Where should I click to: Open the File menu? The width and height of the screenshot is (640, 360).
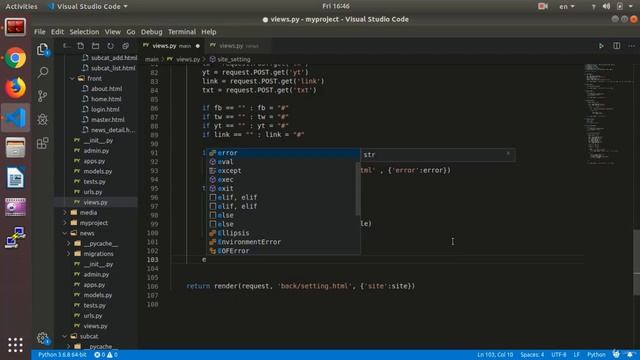click(x=40, y=32)
